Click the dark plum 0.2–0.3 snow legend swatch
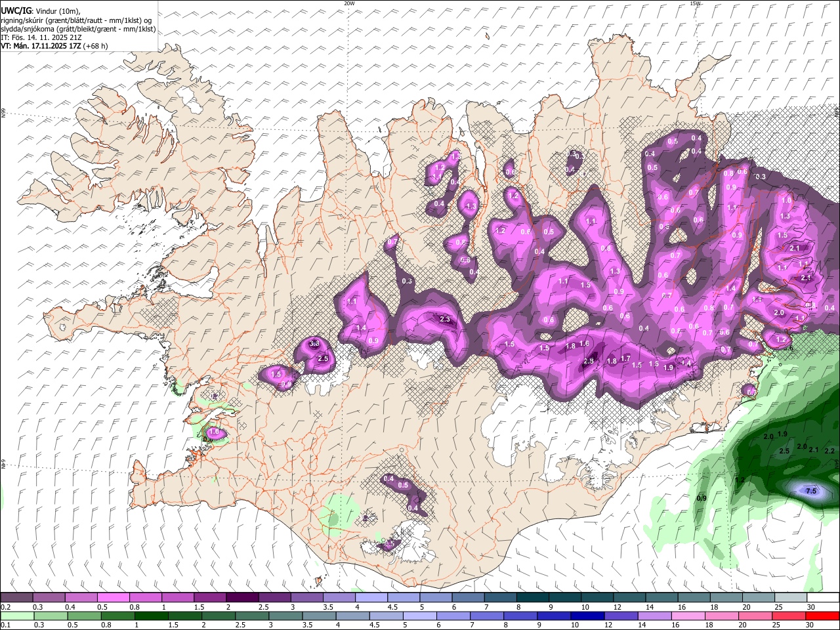Image resolution: width=840 pixels, height=630 pixels. click(x=17, y=598)
